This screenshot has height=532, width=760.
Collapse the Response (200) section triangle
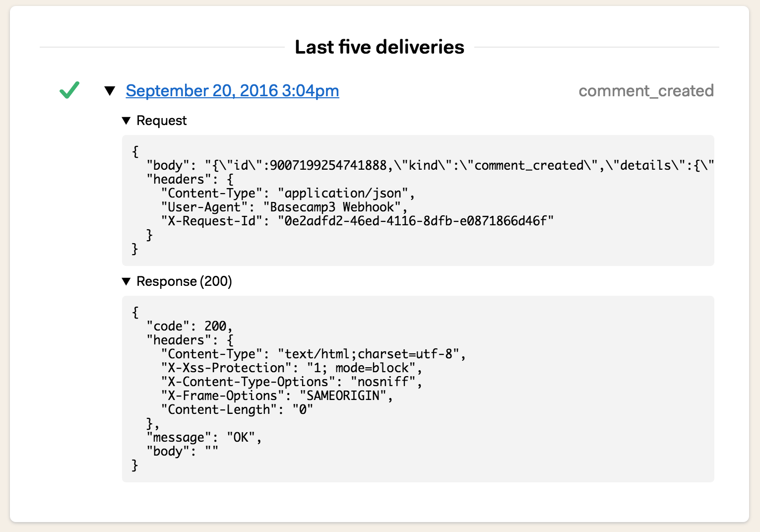pyautogui.click(x=127, y=281)
